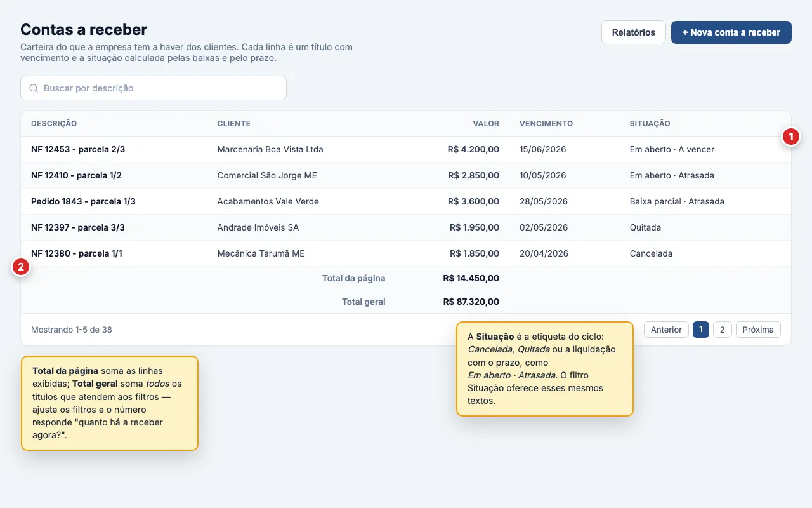Open row Pedido 1843 - parcela 1/3
Image resolution: width=812 pixels, height=508 pixels.
click(x=406, y=201)
